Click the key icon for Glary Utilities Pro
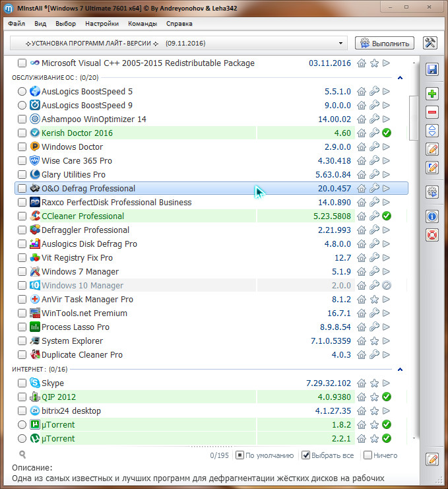448x489 pixels. [374, 174]
